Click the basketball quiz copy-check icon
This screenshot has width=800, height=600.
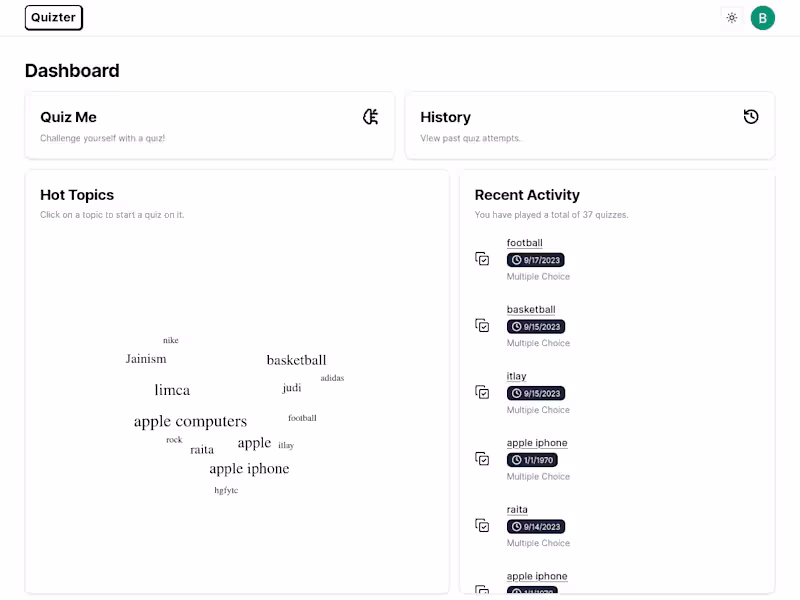point(482,325)
